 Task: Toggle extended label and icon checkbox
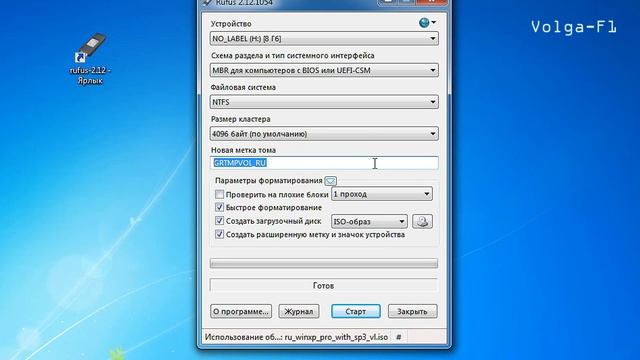click(219, 234)
